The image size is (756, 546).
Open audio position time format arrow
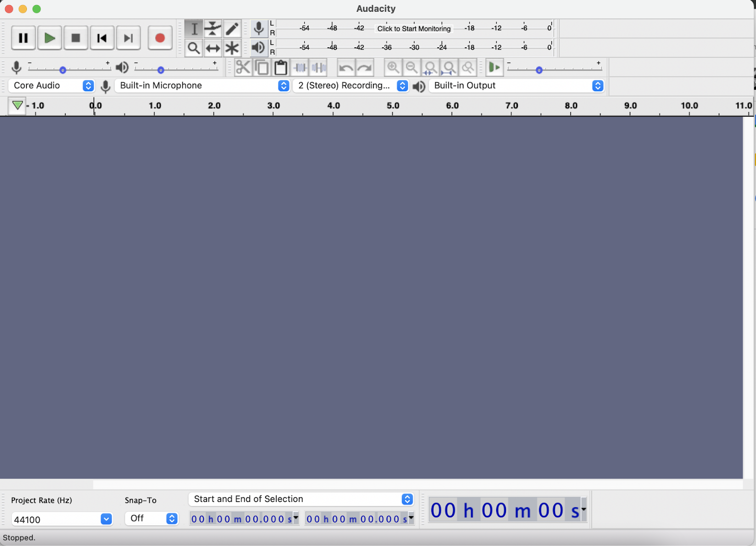coord(584,509)
